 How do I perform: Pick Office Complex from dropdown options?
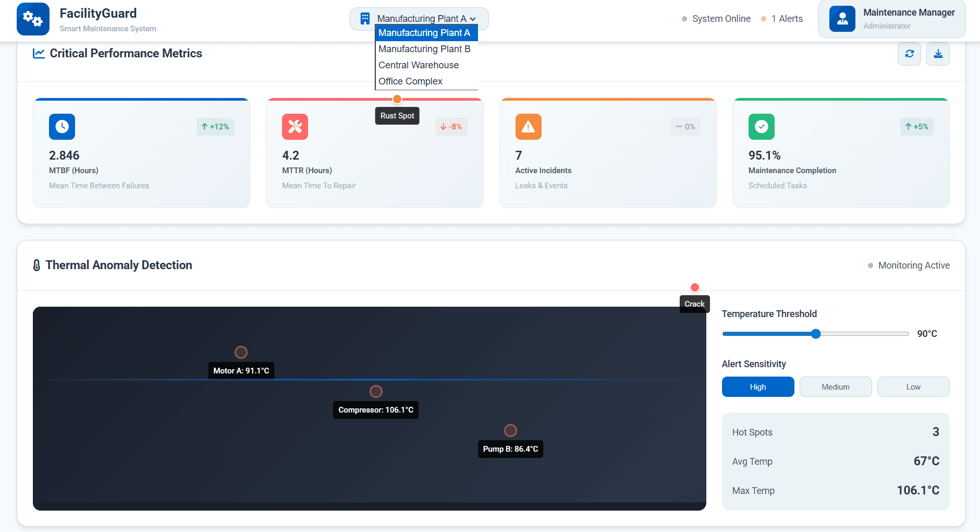410,81
